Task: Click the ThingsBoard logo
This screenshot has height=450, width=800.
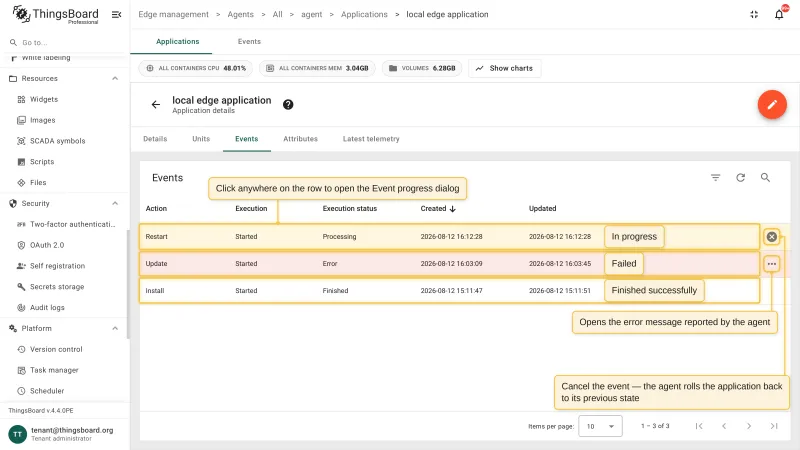Action: point(55,14)
